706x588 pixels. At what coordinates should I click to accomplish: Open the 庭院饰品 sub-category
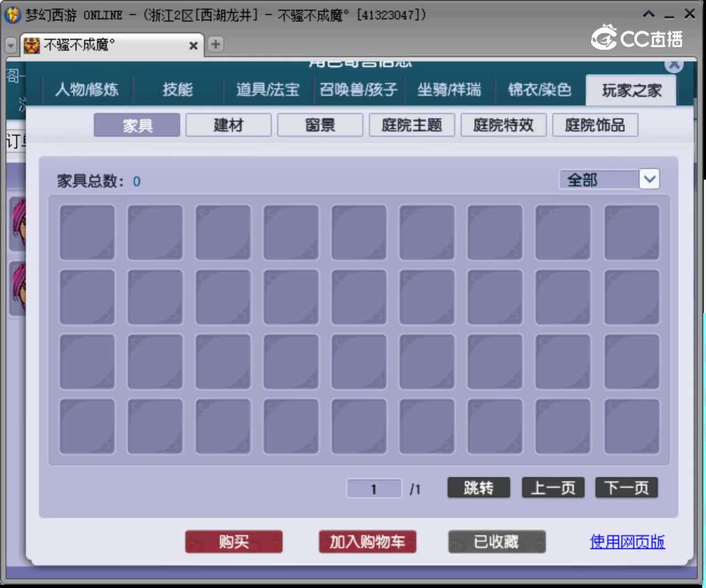tap(595, 125)
